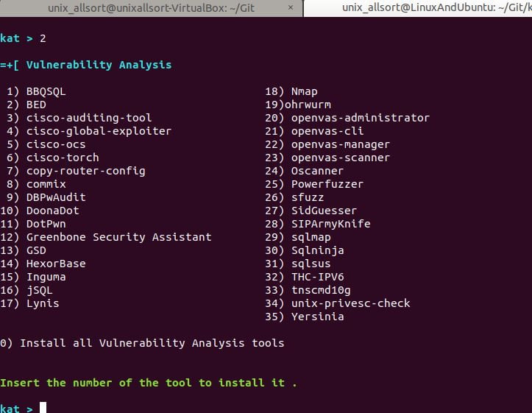Click the '22) openvas-manager' entry
Image resolution: width=532 pixels, height=413 pixels.
click(327, 144)
